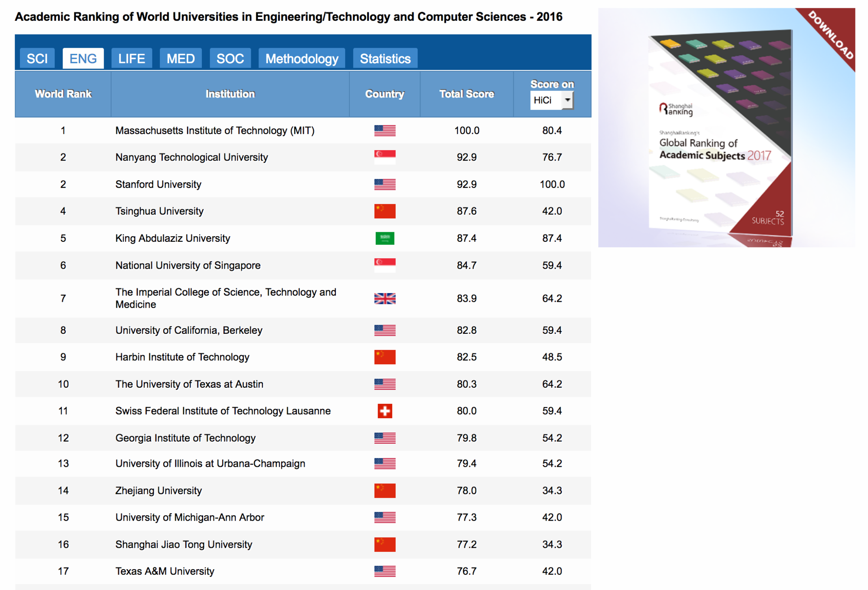Screen dimensions: 868x590
Task: Open Stanford University link
Action: (x=158, y=185)
